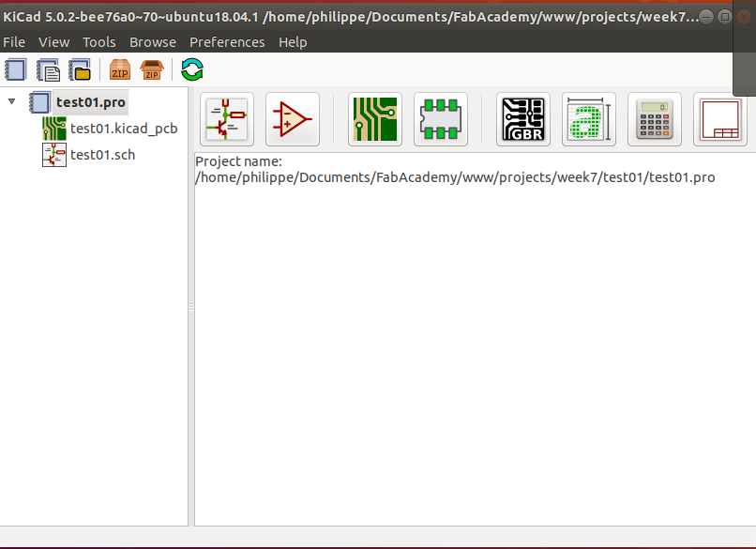Refresh the project tree
The width and height of the screenshot is (756, 549).
click(192, 70)
